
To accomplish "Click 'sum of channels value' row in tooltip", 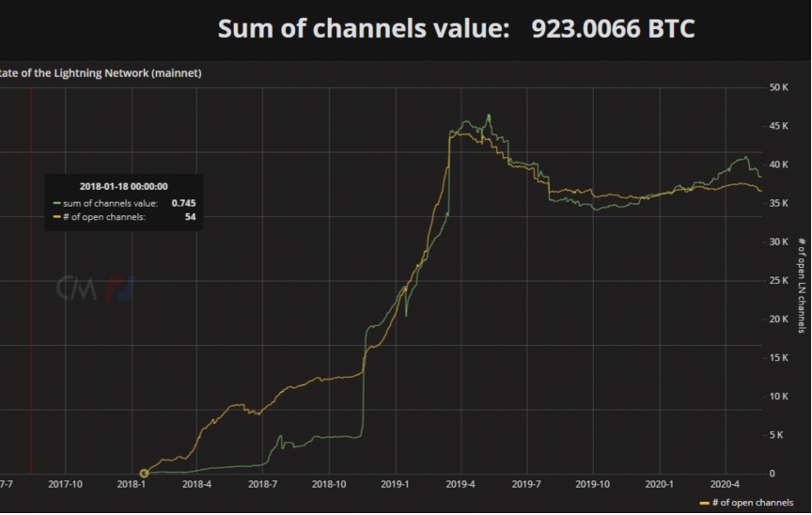I will (123, 202).
